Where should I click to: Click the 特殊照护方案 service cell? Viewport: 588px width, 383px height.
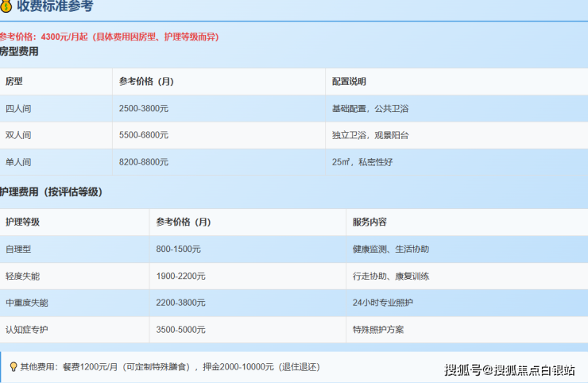click(378, 330)
